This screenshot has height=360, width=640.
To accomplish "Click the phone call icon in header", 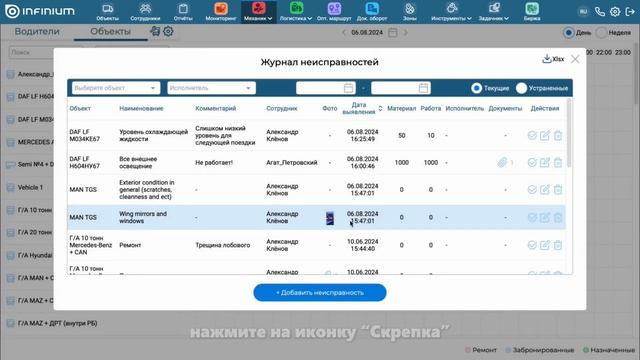I will (x=600, y=11).
